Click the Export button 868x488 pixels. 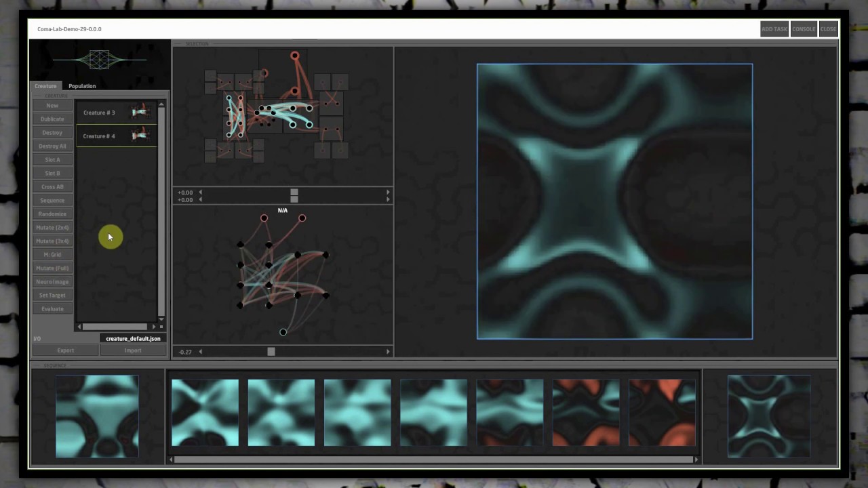(x=66, y=350)
